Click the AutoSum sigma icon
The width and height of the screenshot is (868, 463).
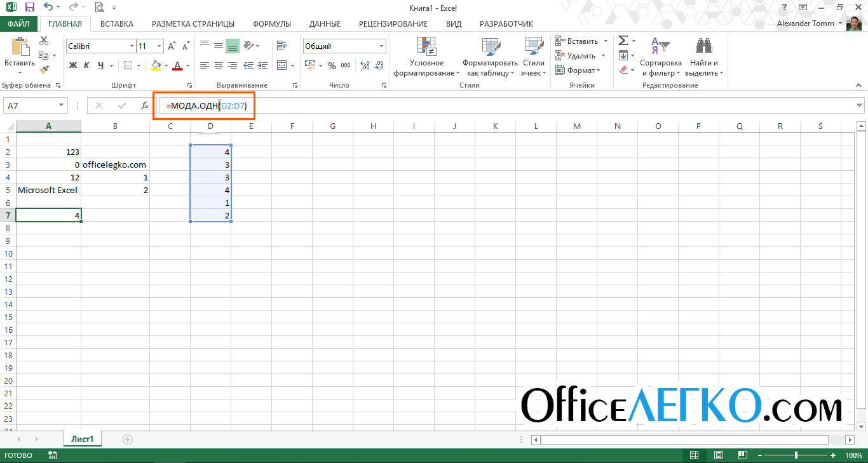[623, 41]
